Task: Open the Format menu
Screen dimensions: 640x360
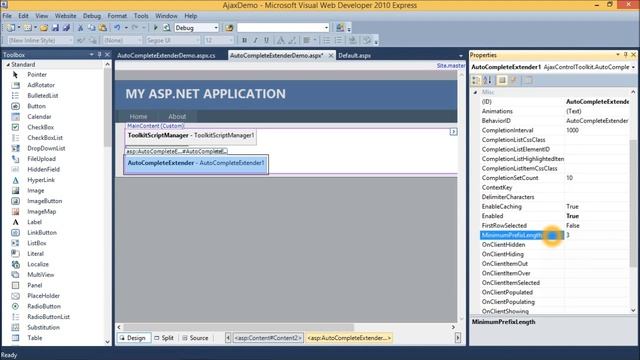Action: click(x=117, y=16)
